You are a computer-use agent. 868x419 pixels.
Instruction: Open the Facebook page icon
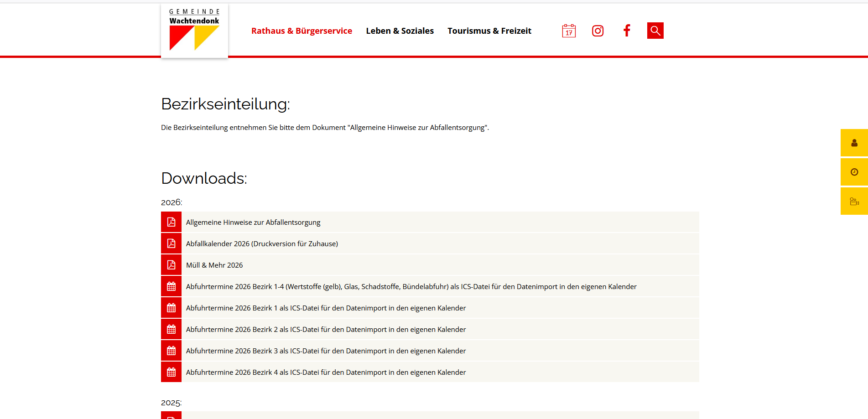[x=627, y=31]
